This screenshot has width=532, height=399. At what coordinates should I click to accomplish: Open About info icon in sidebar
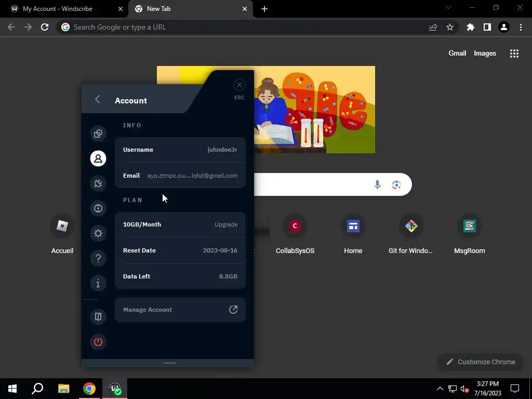point(98,283)
